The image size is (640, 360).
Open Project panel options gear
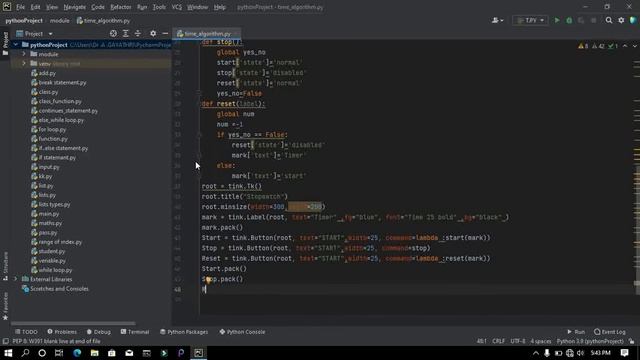[153, 33]
